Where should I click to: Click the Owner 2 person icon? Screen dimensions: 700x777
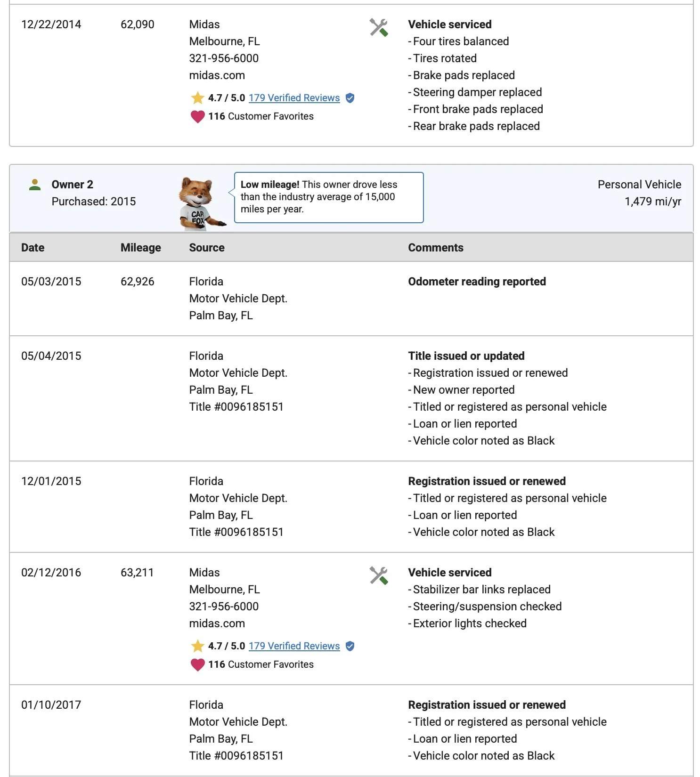(x=35, y=185)
